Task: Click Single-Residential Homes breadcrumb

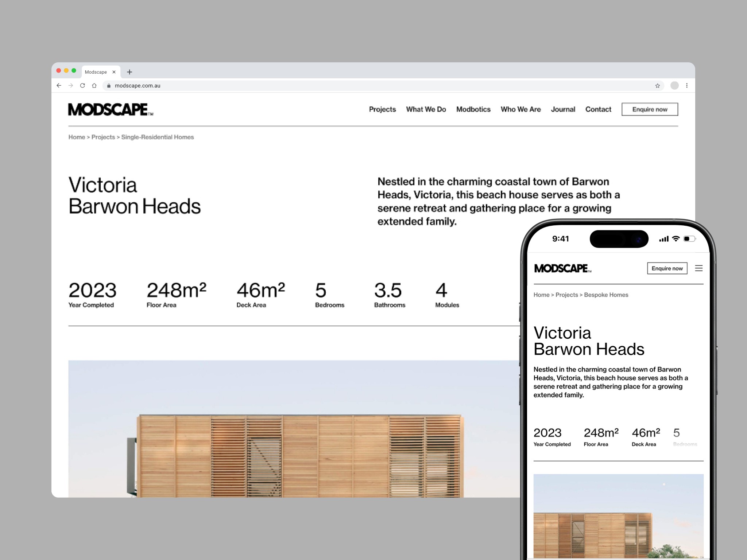Action: pyautogui.click(x=157, y=137)
